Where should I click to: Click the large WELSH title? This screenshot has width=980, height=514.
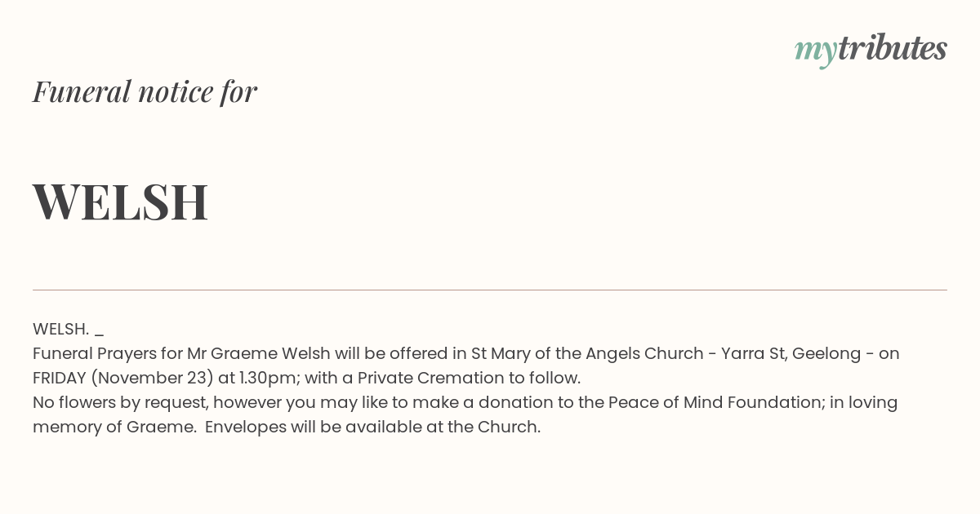coord(120,202)
